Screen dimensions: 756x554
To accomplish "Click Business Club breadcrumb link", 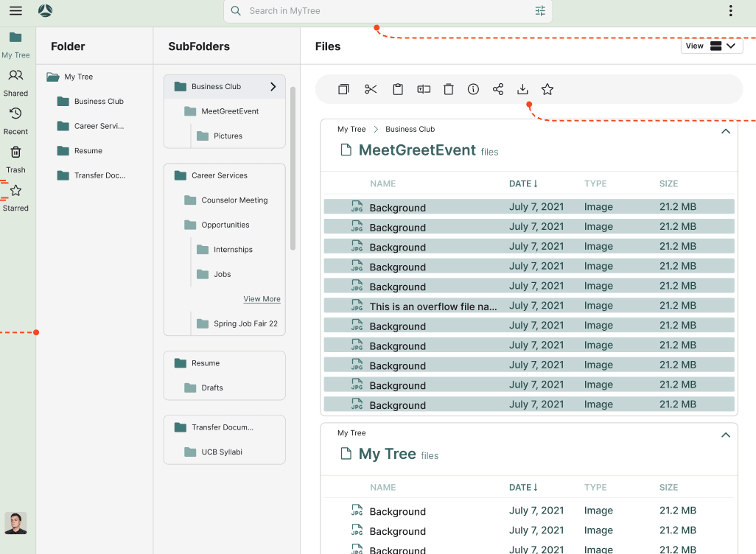I will pos(410,129).
